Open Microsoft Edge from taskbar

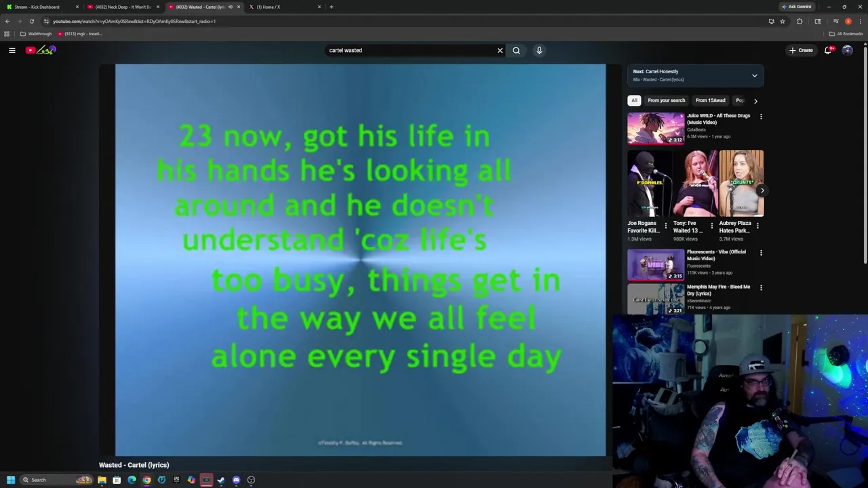tap(132, 480)
